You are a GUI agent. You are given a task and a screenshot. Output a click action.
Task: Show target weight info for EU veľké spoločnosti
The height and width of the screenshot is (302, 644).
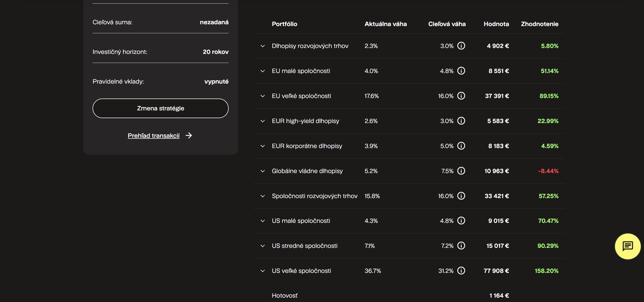coord(461,96)
